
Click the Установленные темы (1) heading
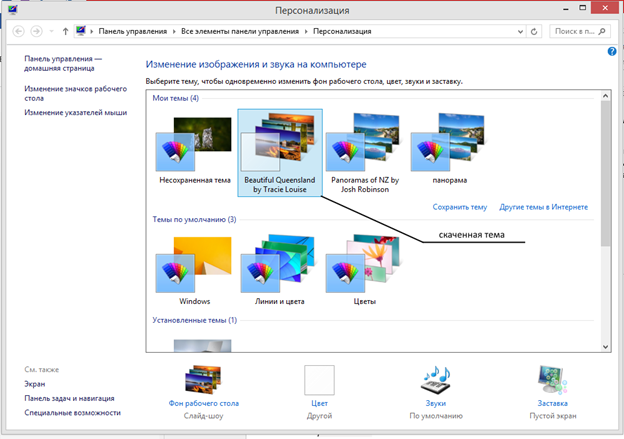click(195, 320)
